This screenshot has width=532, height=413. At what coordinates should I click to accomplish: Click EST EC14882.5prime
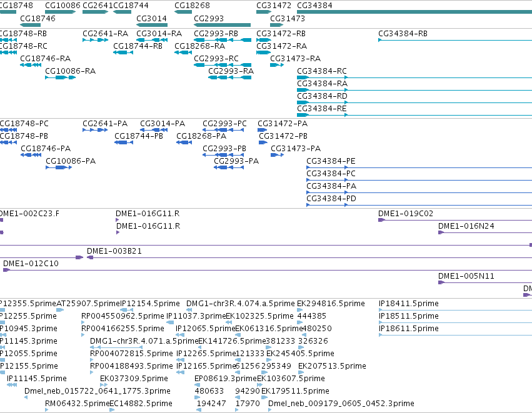click(x=141, y=404)
